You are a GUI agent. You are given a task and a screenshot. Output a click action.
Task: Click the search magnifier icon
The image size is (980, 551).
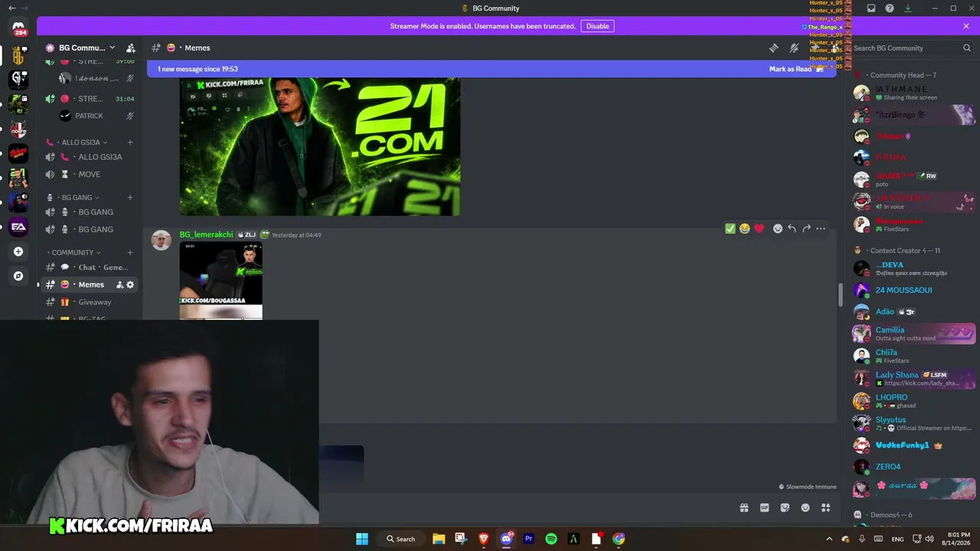pos(967,47)
